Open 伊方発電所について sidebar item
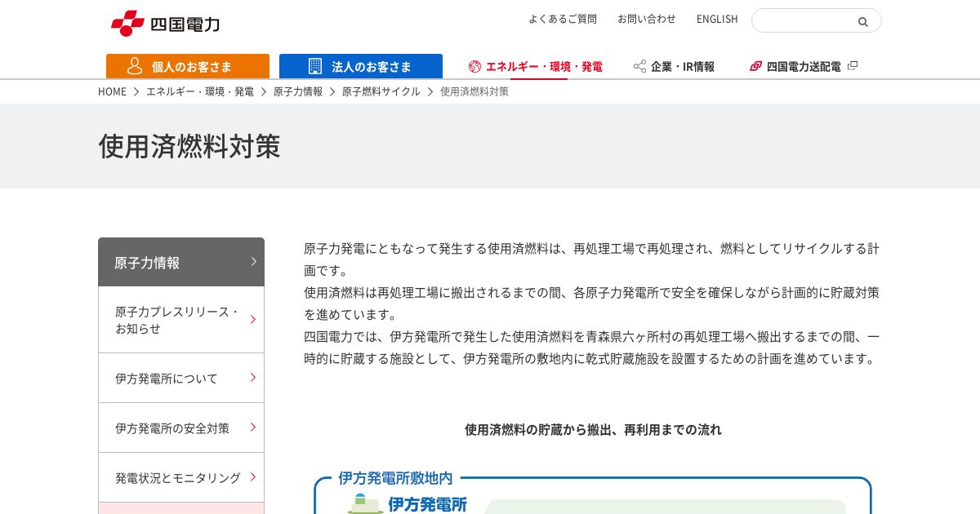Screen dimensions: 980x514 pos(181,378)
